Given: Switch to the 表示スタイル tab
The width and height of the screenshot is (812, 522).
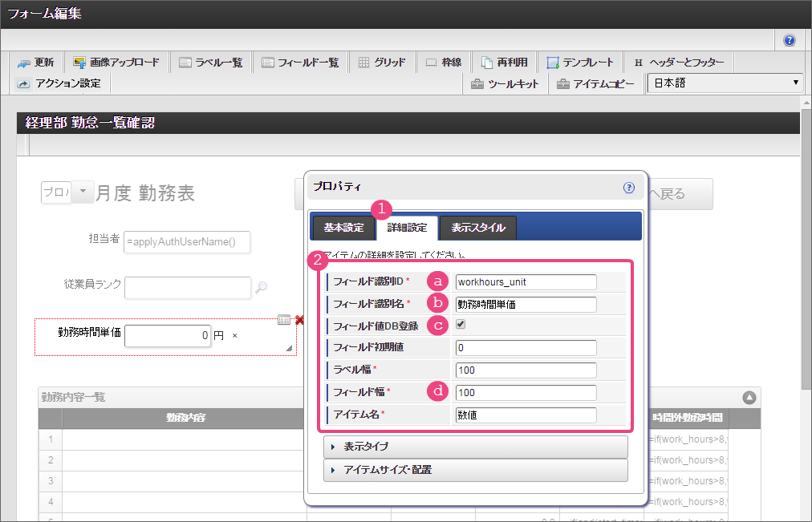Looking at the screenshot, I should click(477, 228).
